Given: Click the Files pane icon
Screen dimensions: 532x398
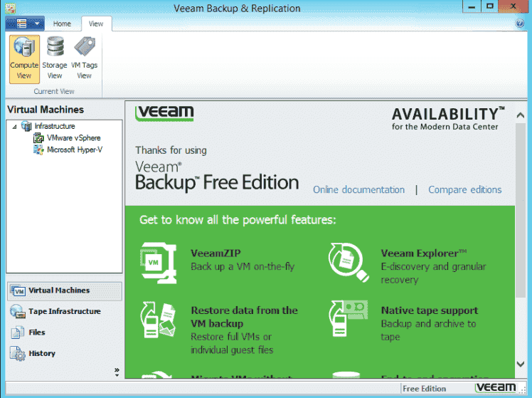Looking at the screenshot, I should [18, 332].
